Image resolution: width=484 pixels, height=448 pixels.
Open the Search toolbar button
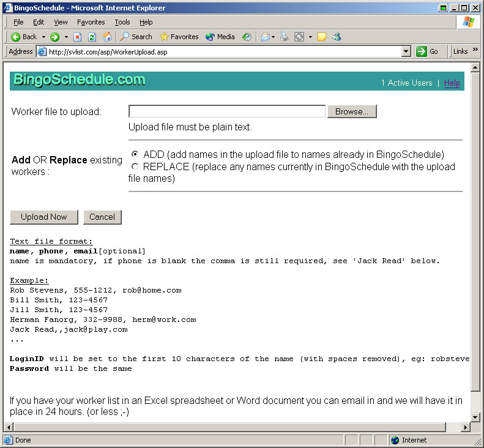click(136, 37)
